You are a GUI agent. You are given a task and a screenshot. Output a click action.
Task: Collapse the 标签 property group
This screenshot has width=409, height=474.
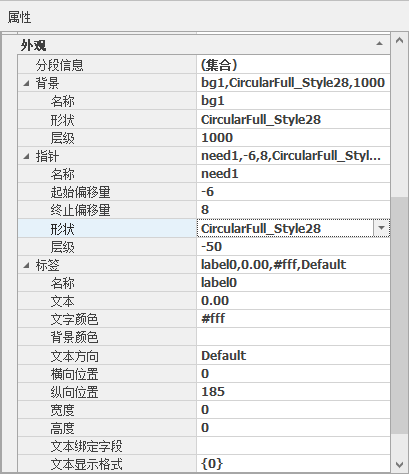pyautogui.click(x=26, y=265)
